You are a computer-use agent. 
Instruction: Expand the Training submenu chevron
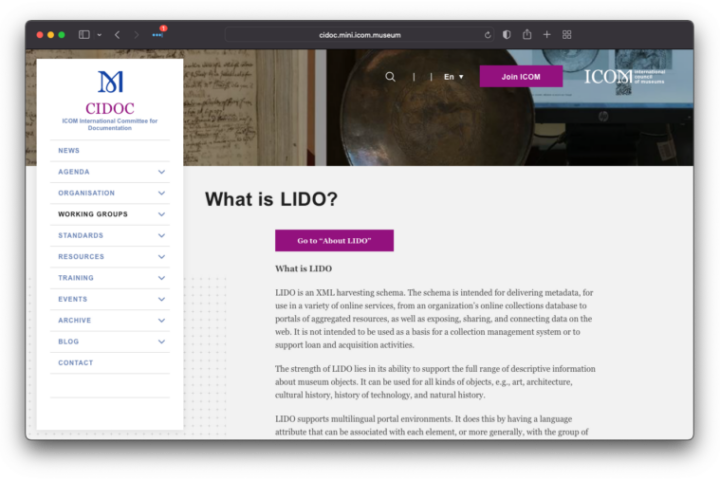(162, 278)
